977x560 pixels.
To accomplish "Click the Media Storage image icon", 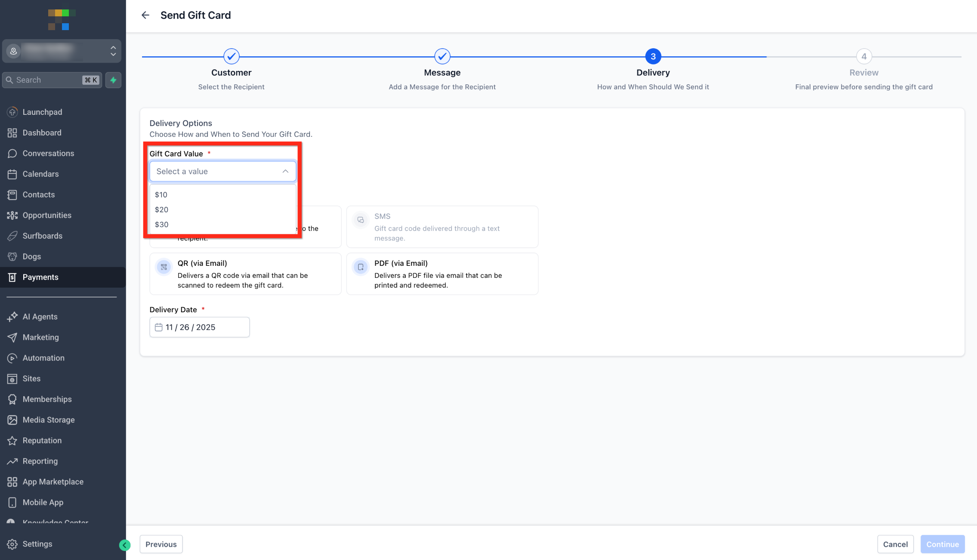I will 12,420.
